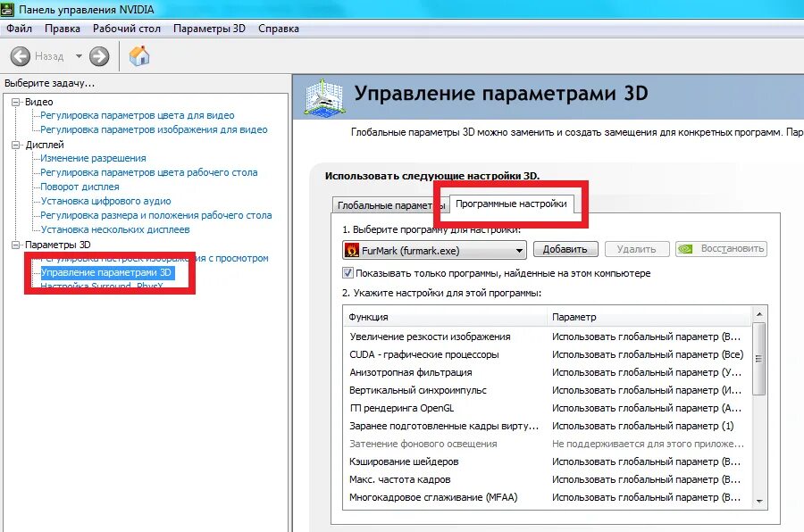The height and width of the screenshot is (532, 804).
Task: Open Поворот дисплея link
Action: point(80,187)
